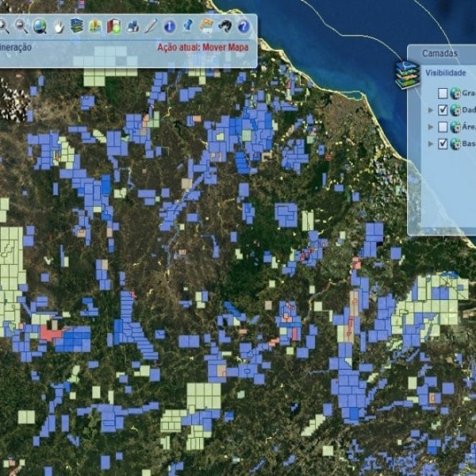Expand the 'Dad' layer tree arrow
Screen dimensions: 476x476
tap(431, 110)
